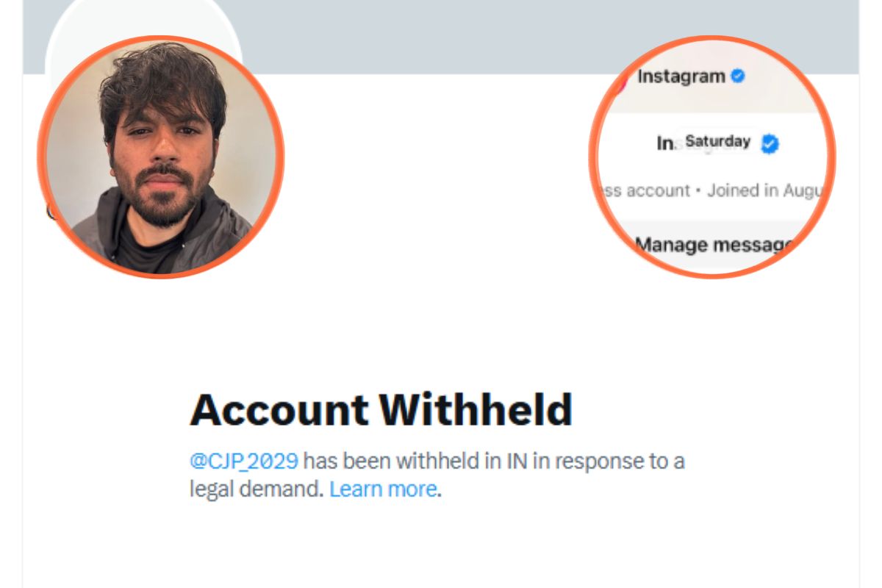Open the @CJP_2029 handle link
Viewport: 882px width, 588px height.
(x=244, y=462)
